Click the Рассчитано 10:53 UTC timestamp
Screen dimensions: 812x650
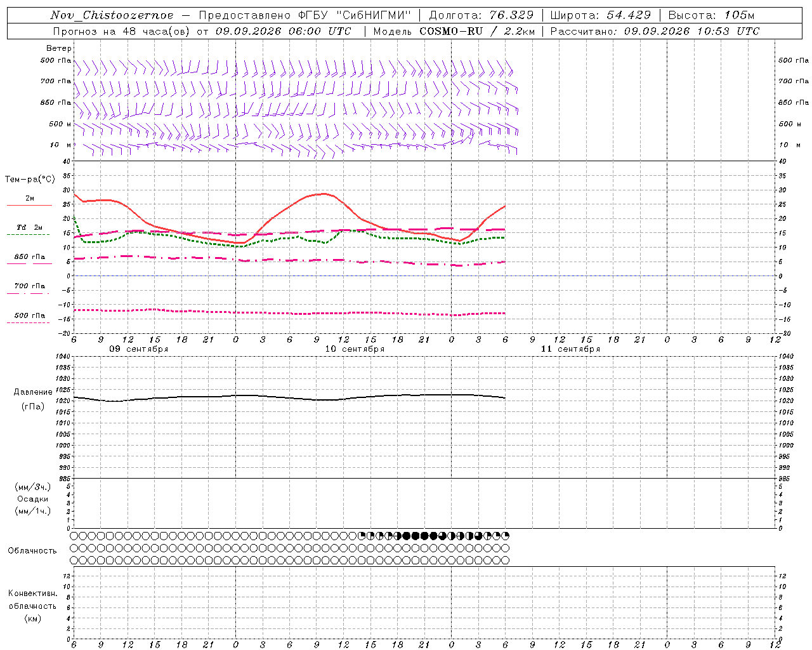point(655,31)
